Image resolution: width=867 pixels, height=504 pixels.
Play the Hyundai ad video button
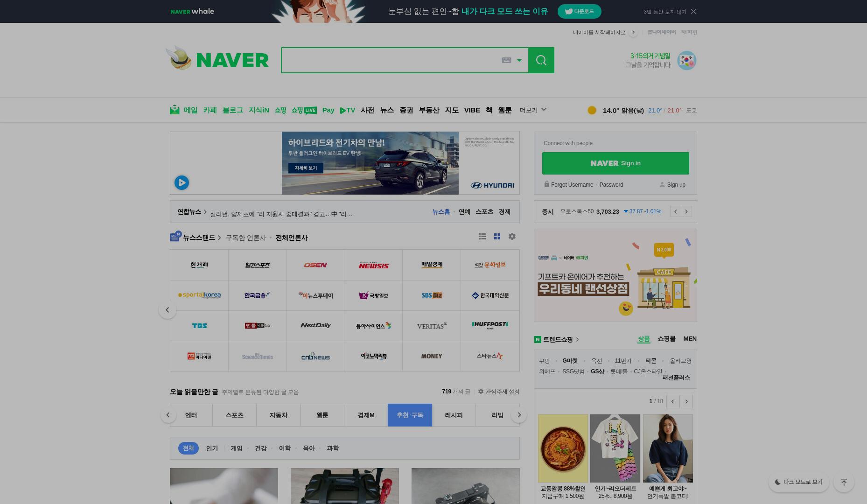pos(182,182)
